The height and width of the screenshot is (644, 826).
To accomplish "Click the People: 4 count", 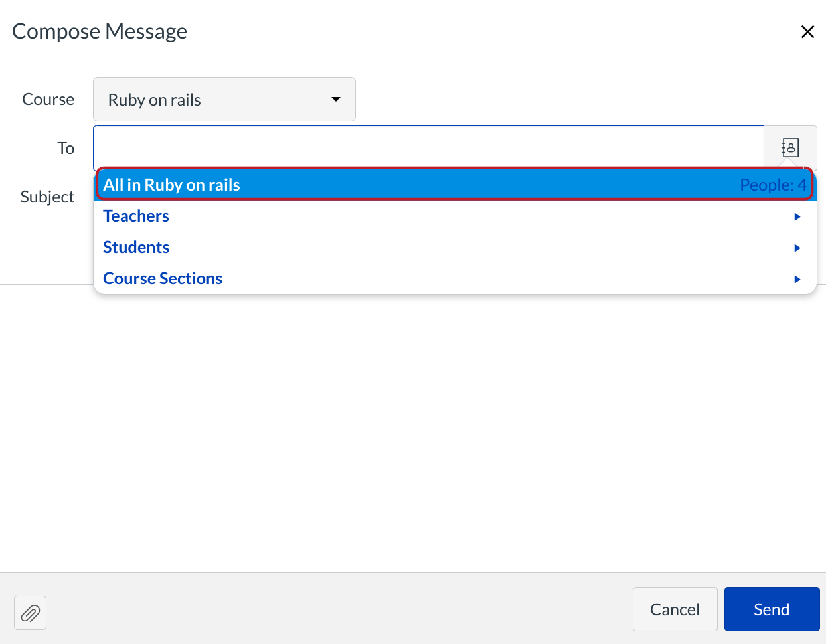I will tap(773, 185).
